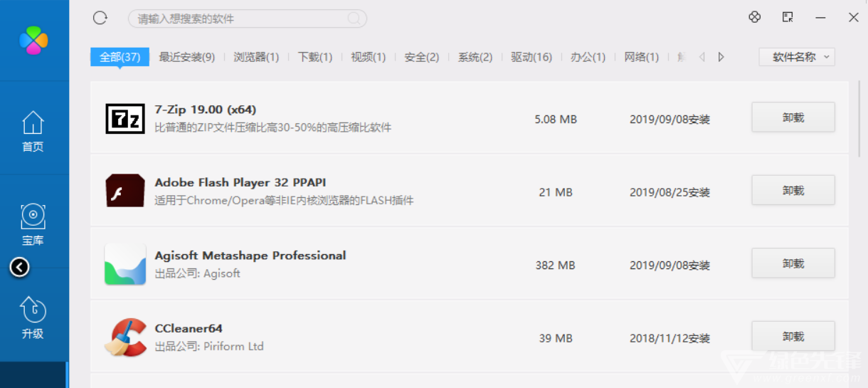Select the 全部(37) tab
This screenshot has height=388, width=868.
tap(120, 57)
